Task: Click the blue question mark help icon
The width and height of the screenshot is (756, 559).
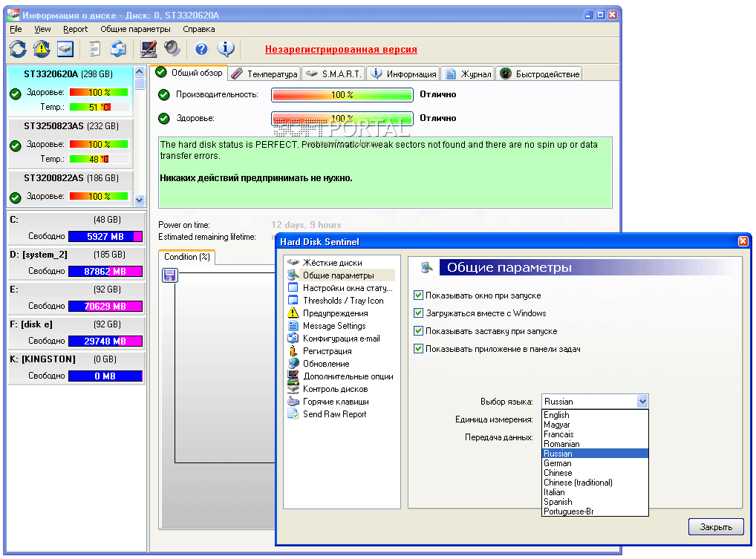Action: [201, 49]
